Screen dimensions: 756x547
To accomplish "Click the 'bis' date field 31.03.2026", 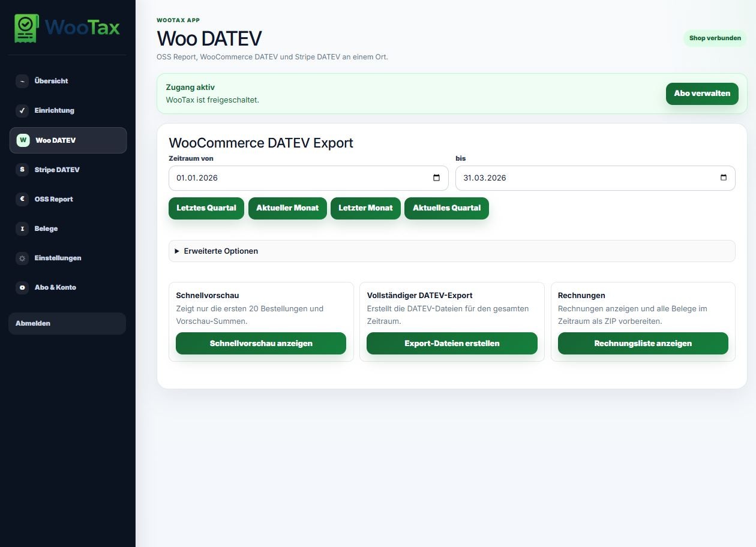I will click(x=595, y=178).
